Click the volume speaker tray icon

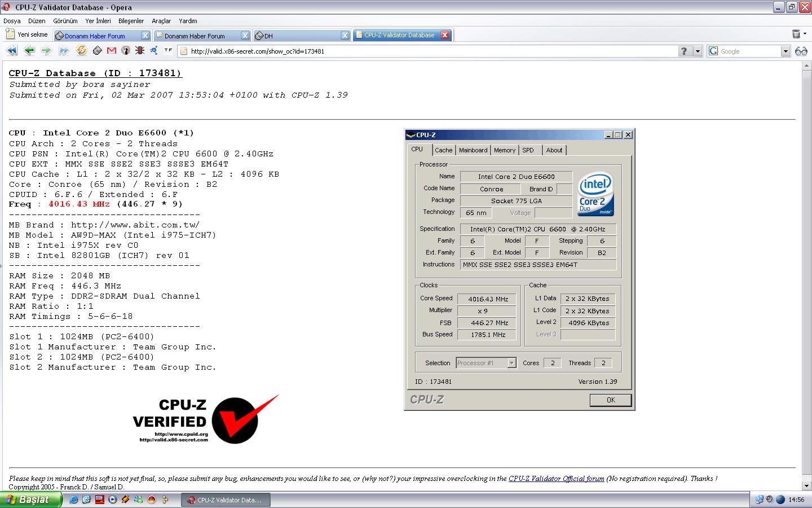770,500
